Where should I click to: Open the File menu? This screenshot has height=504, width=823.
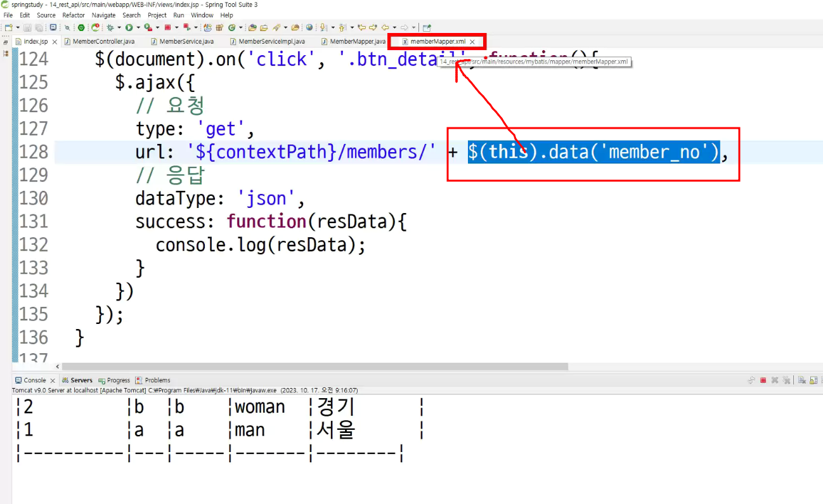(8, 15)
